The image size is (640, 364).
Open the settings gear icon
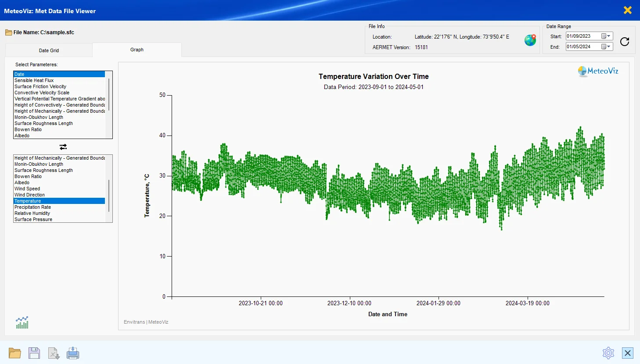[608, 353]
